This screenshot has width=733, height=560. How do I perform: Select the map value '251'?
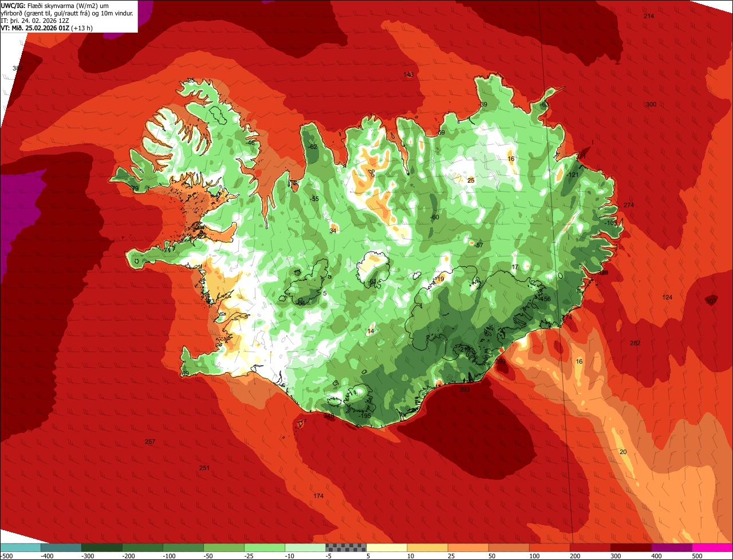pyautogui.click(x=204, y=468)
